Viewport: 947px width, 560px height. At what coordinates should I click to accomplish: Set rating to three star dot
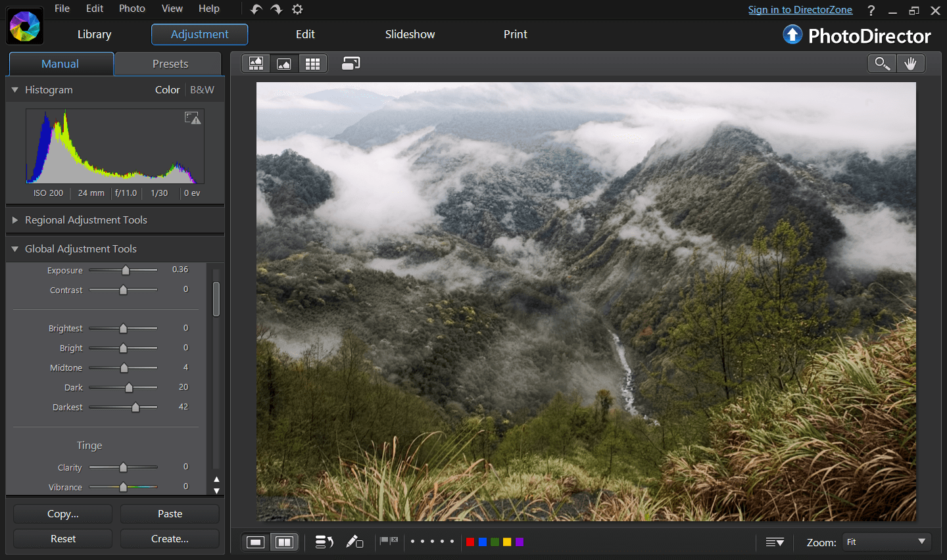tap(432, 542)
